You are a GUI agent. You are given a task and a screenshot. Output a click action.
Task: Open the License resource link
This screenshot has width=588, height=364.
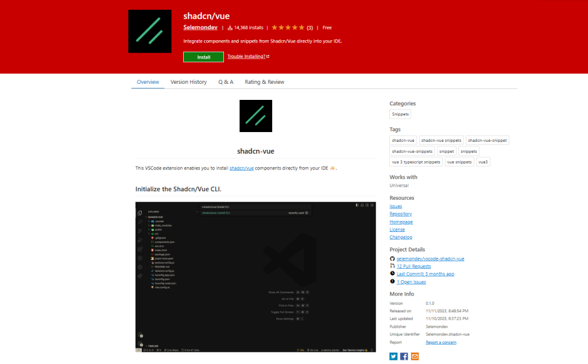[x=397, y=230]
